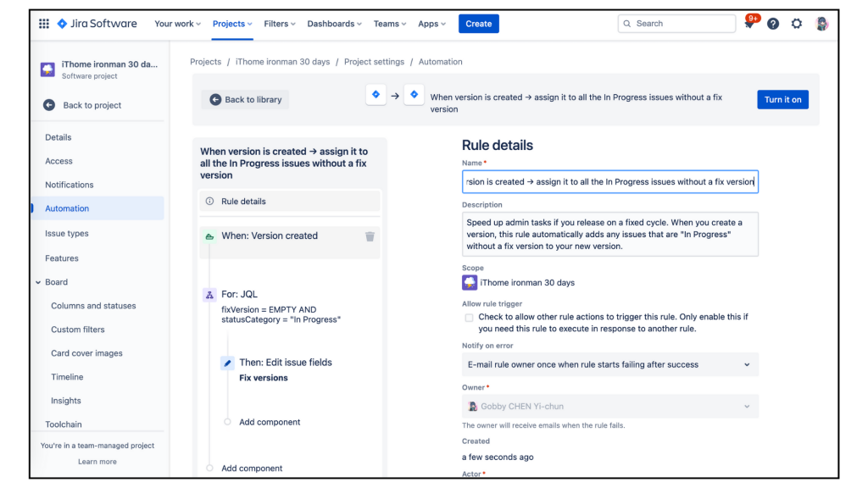Open the help question mark icon
868x488 pixels.
[773, 24]
